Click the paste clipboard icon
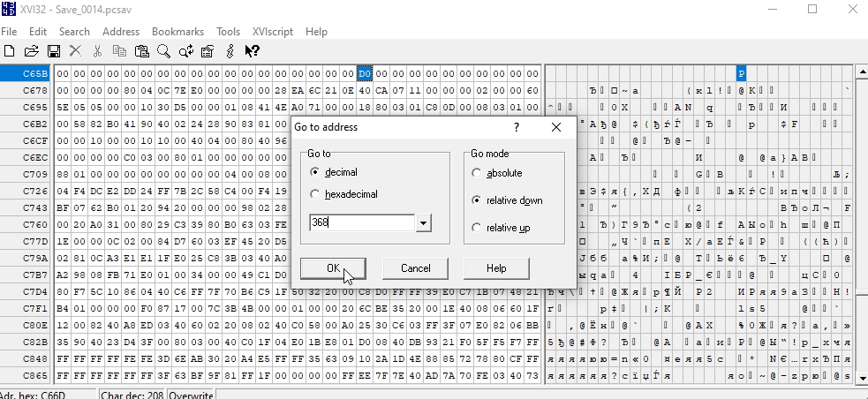Screen dimensions: 868x399 (x=141, y=51)
